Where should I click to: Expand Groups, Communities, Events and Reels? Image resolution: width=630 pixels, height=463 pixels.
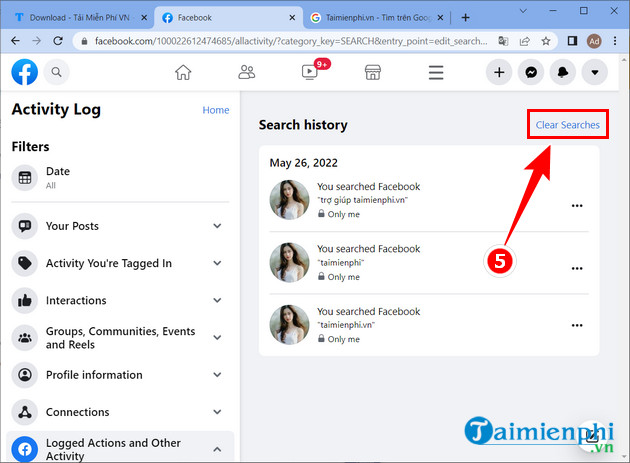pyautogui.click(x=120, y=338)
